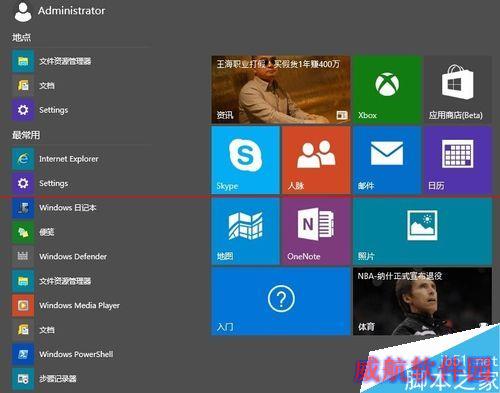Open the 步骤记录器 icon
This screenshot has height=393, width=500.
tap(23, 379)
